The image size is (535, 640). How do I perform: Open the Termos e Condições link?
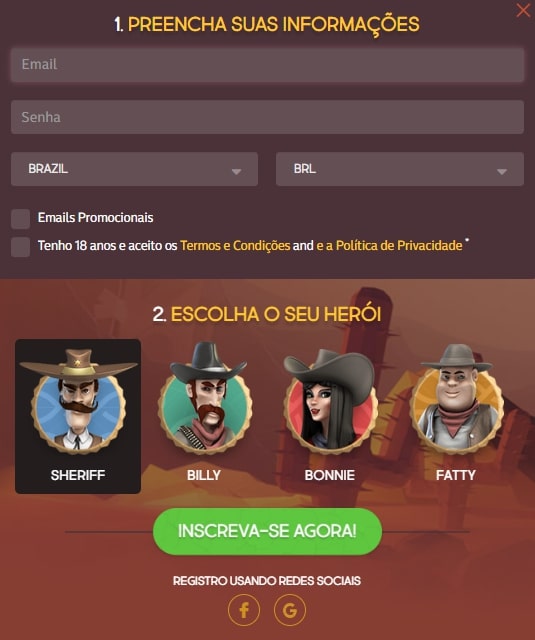(235, 246)
